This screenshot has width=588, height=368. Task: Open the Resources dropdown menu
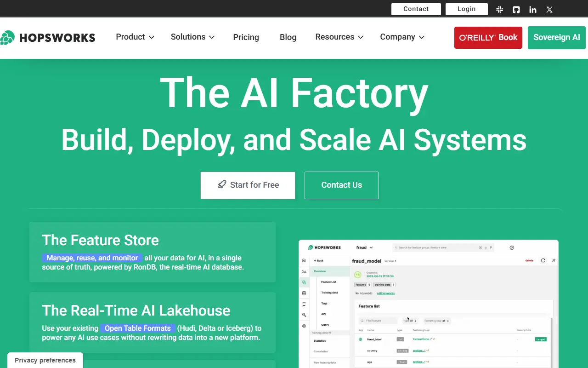pos(339,37)
